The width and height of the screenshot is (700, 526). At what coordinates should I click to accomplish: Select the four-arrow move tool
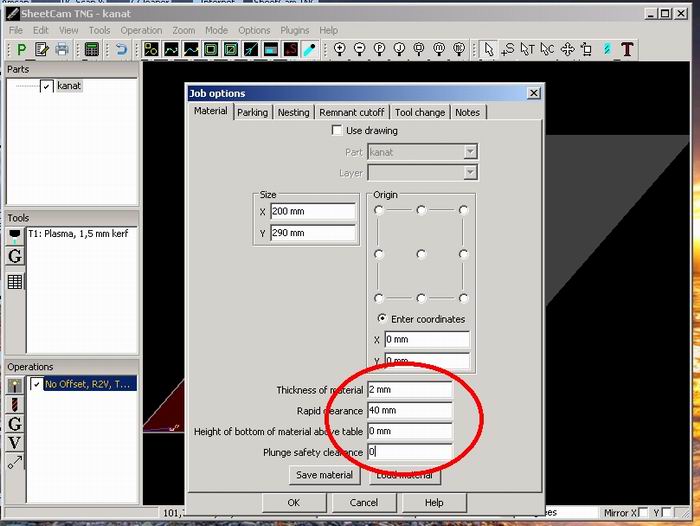567,49
